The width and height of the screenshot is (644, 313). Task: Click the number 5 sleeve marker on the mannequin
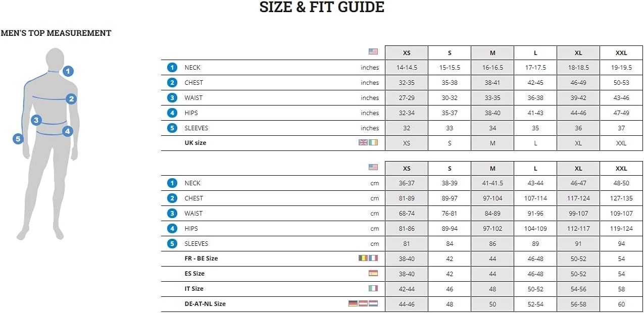click(18, 138)
